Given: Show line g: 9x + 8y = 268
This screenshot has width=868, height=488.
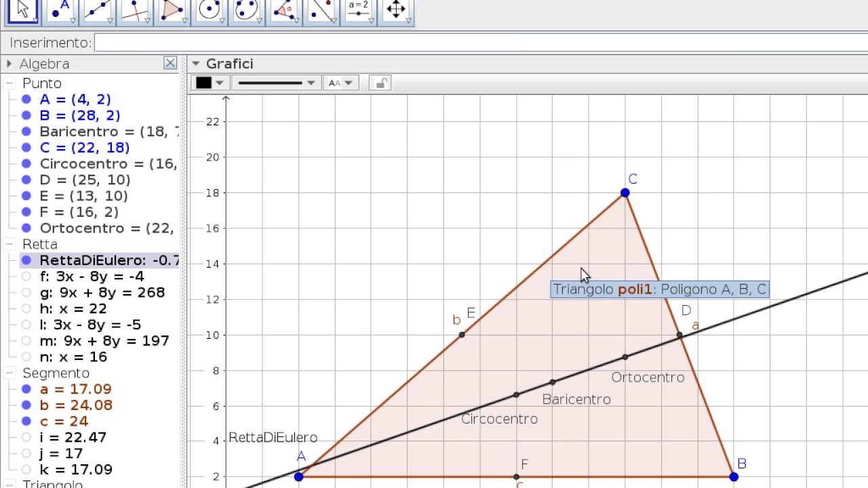Looking at the screenshot, I should (x=26, y=293).
